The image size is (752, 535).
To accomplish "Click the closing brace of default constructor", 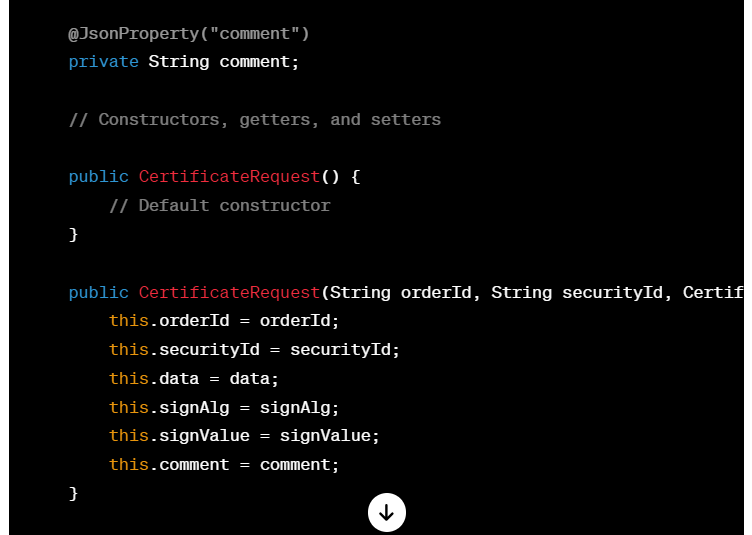I will coord(73,234).
